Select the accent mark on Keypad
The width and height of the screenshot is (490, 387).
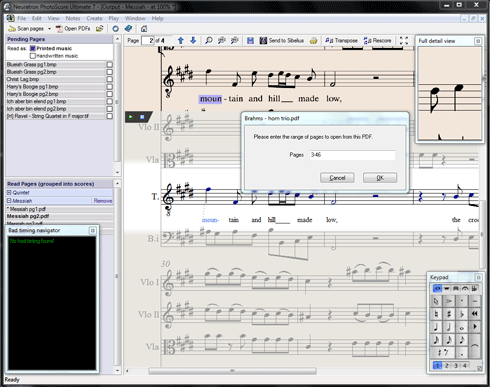(449, 301)
